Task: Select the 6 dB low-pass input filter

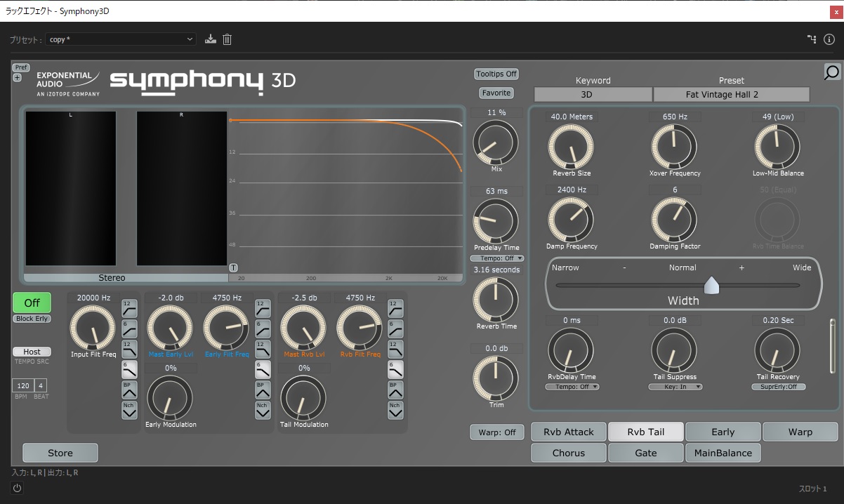Action: tap(129, 369)
